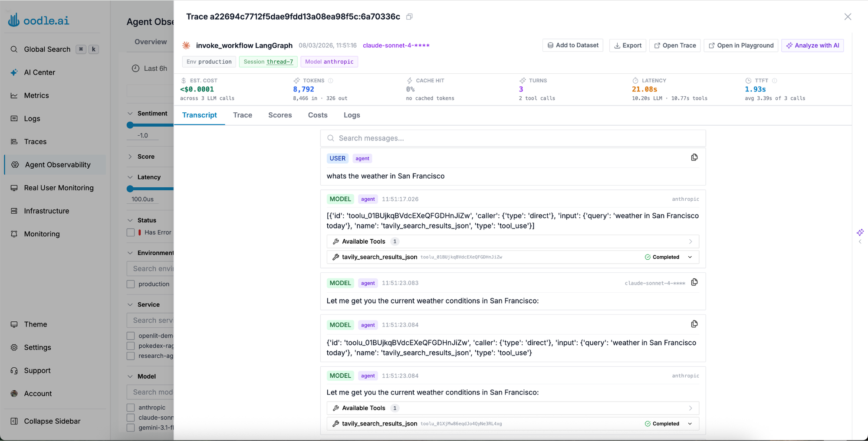
Task: Open the Logs tab in trace panel
Action: pyautogui.click(x=352, y=115)
